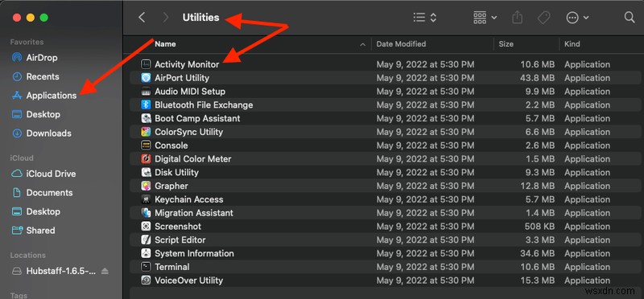The width and height of the screenshot is (644, 299).
Task: Eject the Hubstaff disk image
Action: [105, 271]
